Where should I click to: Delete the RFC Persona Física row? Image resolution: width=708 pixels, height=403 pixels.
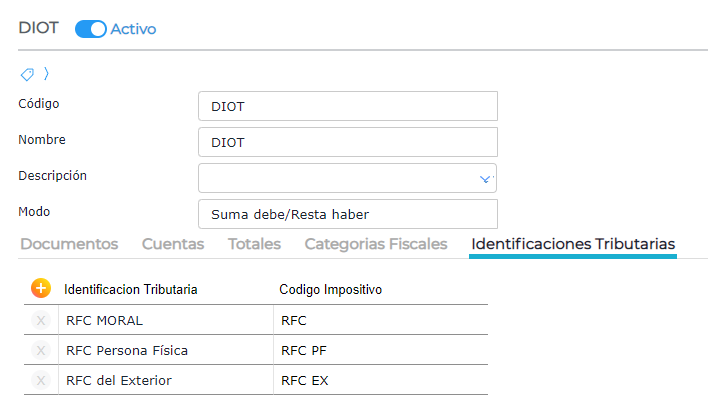(x=40, y=350)
